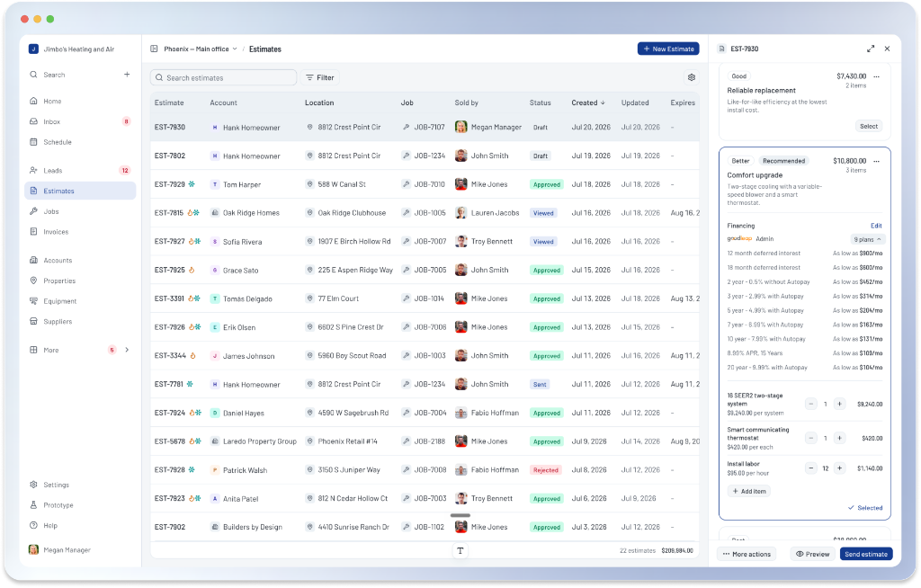Close the EST-7930 detail panel
The width and height of the screenshot is (921, 588).
click(887, 49)
